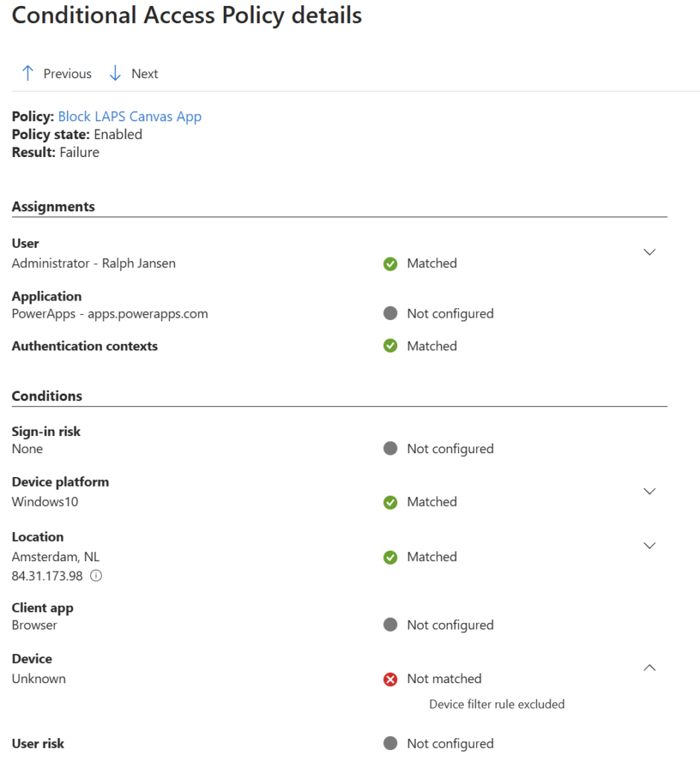Click the Previous navigation label
The image size is (700, 762).
[67, 74]
